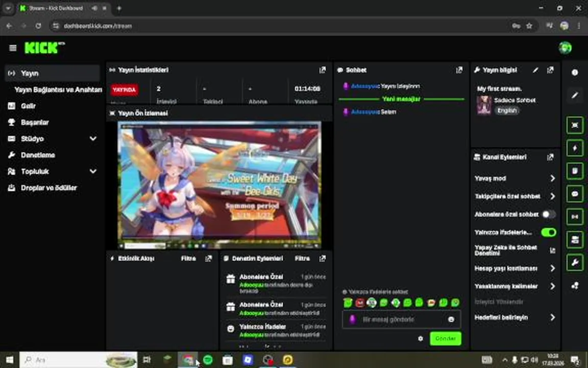
Task: Click the stream preview video
Action: point(219,185)
